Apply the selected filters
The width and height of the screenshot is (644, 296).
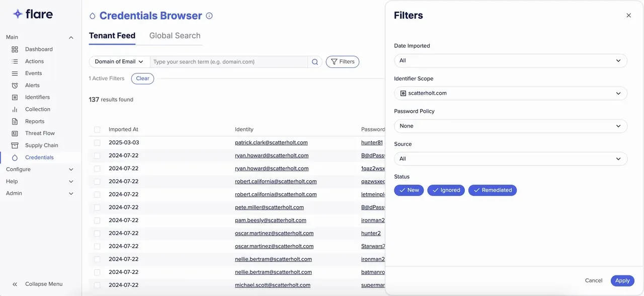622,281
